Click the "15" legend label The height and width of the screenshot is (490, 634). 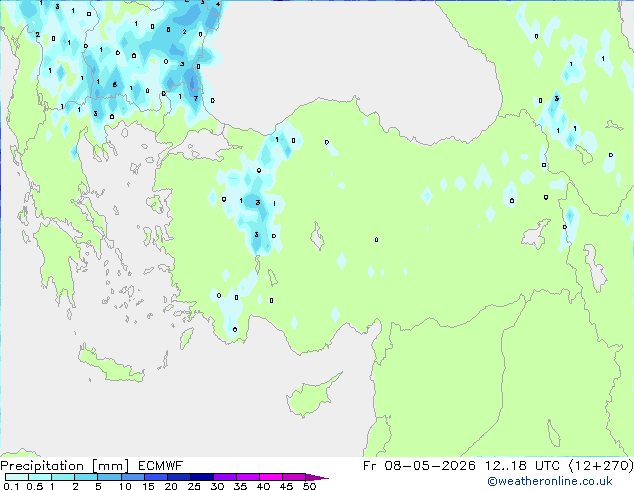point(148,486)
